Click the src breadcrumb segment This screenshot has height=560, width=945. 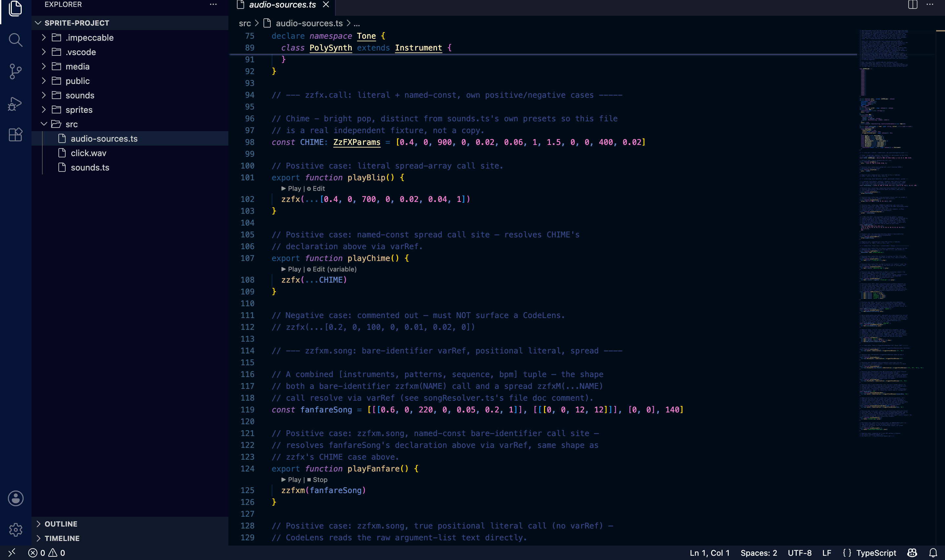[x=245, y=23]
